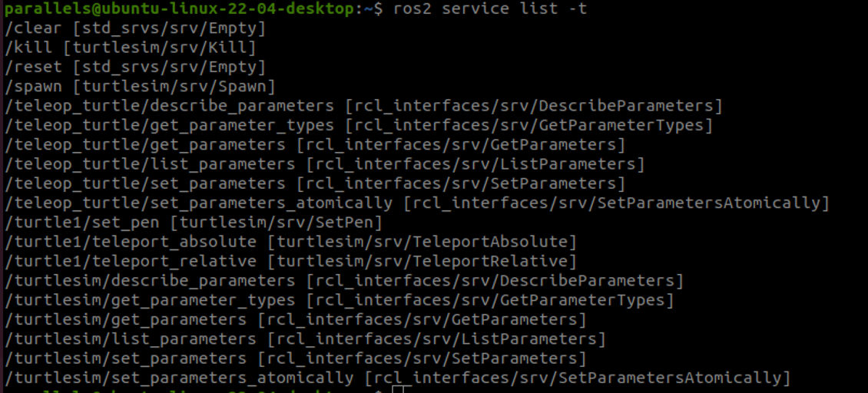Click /teleop_turtle/describe_parameters service name
868x393 pixels.
pyautogui.click(x=170, y=106)
